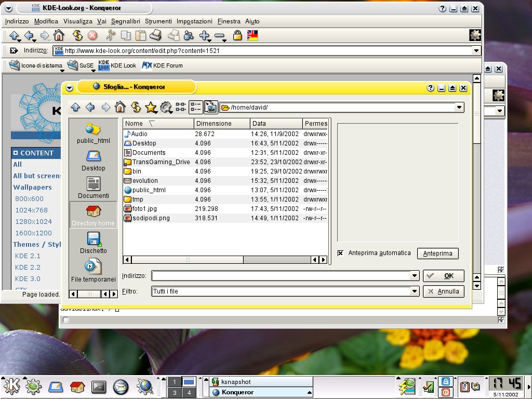Click the padlock security icon

coord(237,35)
